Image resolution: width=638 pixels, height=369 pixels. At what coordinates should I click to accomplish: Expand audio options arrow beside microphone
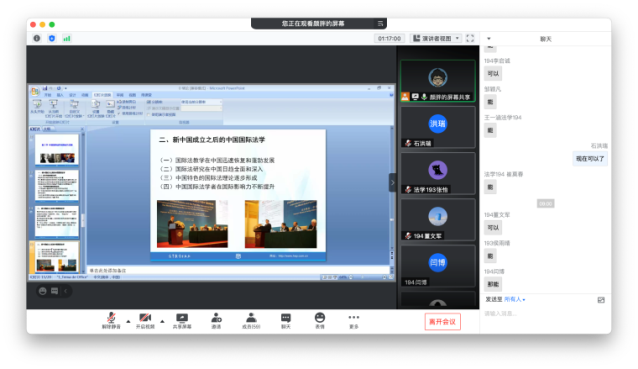[x=128, y=321]
